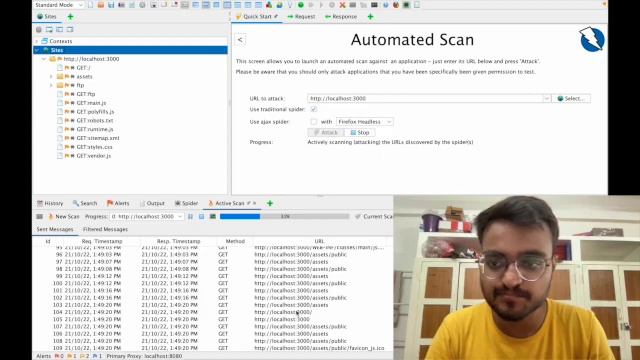640x360 pixels.
Task: Click the fourth icon in Sites panel toolbar
Action: tap(70, 29)
